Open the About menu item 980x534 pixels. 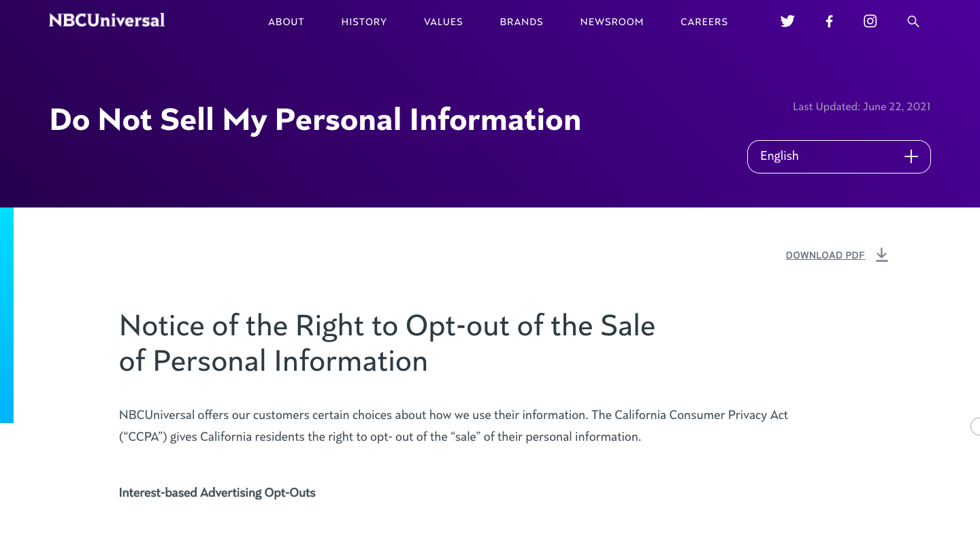286,22
